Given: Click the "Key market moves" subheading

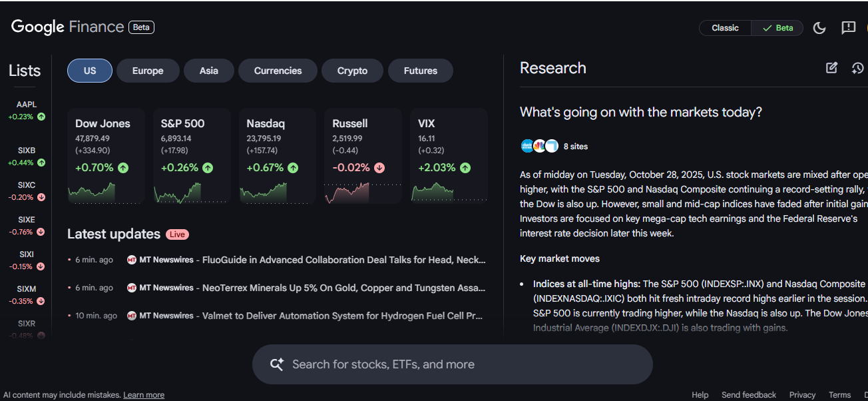Looking at the screenshot, I should (x=560, y=258).
